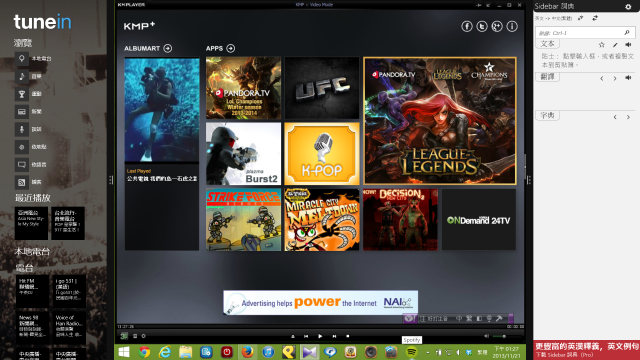Click search magnifier in Sidebar input
640x360 pixels.
click(627, 33)
